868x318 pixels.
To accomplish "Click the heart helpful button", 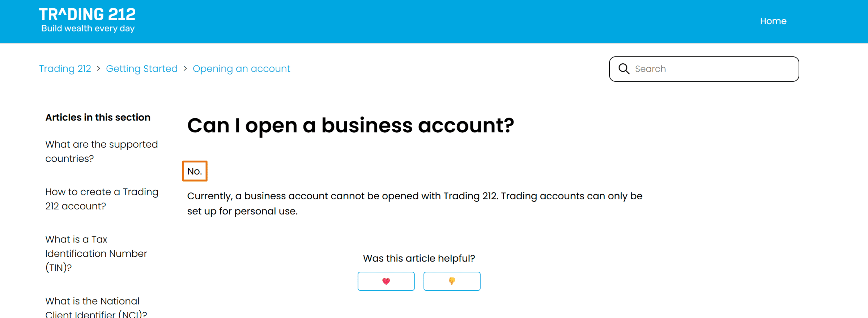I will tap(386, 281).
